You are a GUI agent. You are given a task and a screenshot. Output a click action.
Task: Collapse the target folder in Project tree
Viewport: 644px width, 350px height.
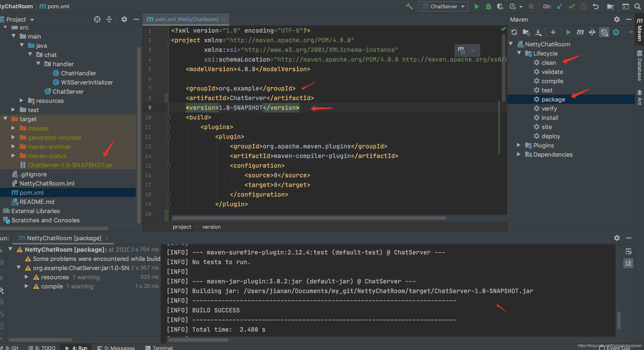pos(5,119)
